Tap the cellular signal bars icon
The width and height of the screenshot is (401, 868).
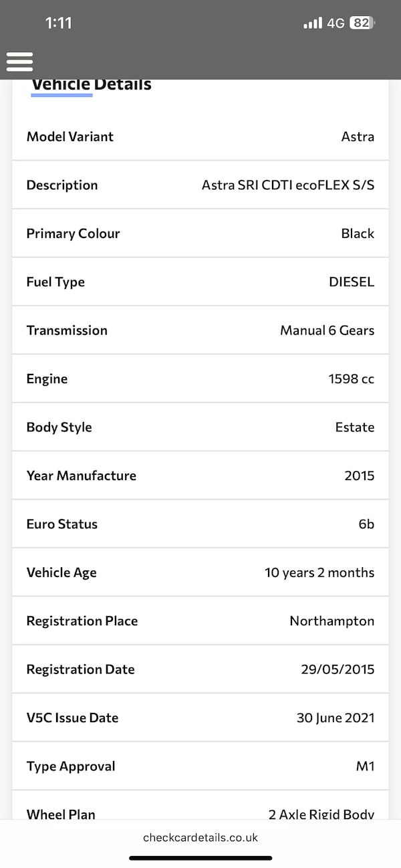313,23
